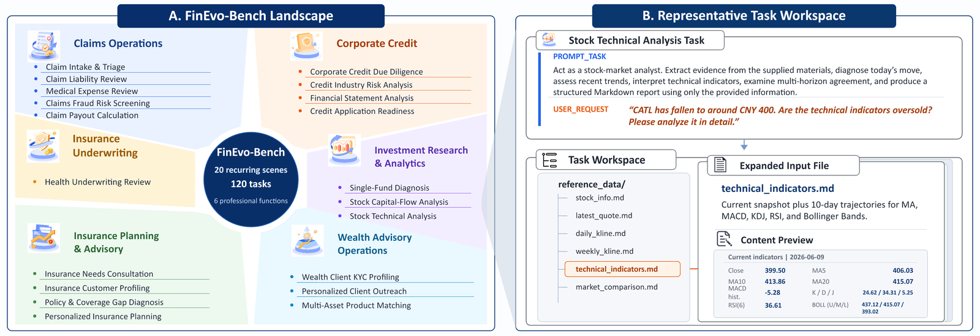This screenshot has height=336, width=980.
Task: Click the Claims Fraud Risk Screening item
Action: tap(98, 103)
